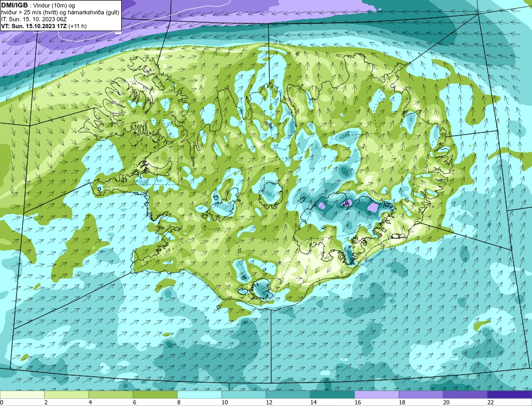The height and width of the screenshot is (406, 532).
Task: Click the 0–2 m/s pale legend swatch
Action: [x=22, y=394]
